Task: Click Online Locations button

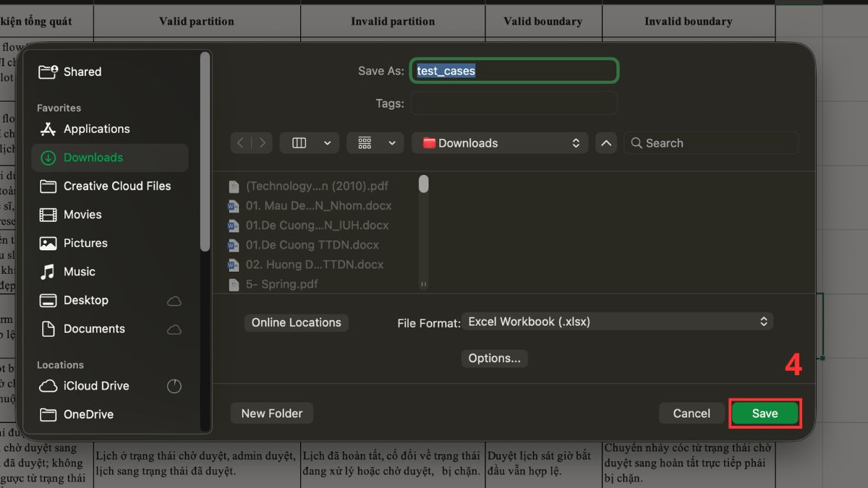Action: pyautogui.click(x=297, y=322)
